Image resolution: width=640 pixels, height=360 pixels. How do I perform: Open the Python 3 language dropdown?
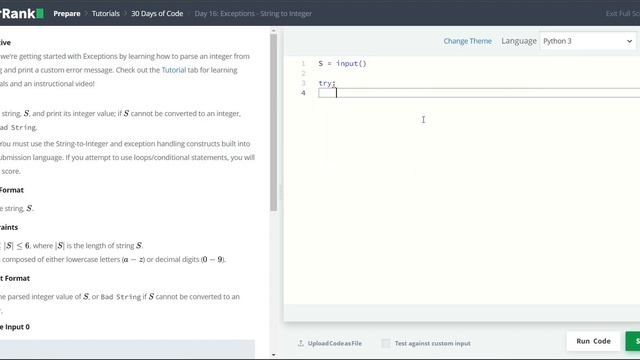click(588, 41)
